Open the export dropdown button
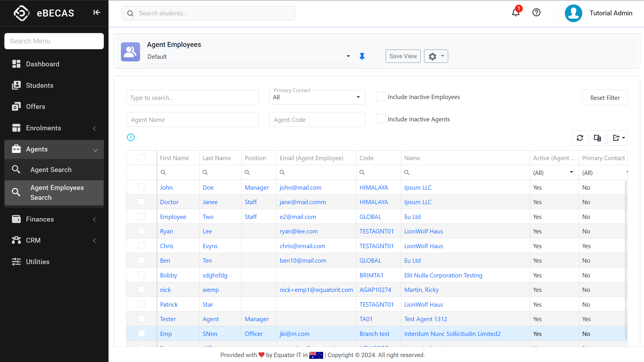The width and height of the screenshot is (644, 362). [618, 138]
